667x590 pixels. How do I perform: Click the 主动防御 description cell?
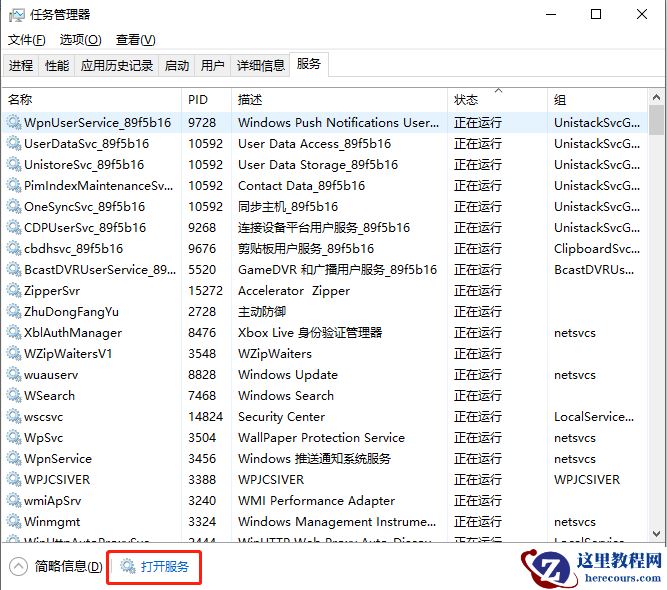[262, 312]
